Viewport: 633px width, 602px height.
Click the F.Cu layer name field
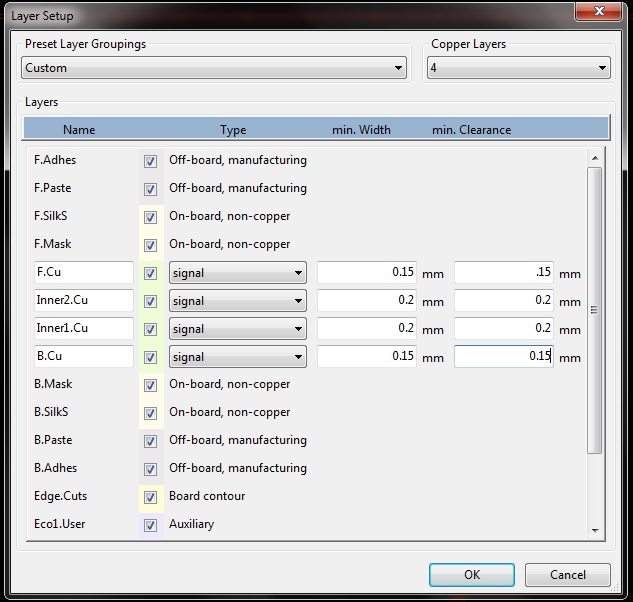[x=83, y=273]
